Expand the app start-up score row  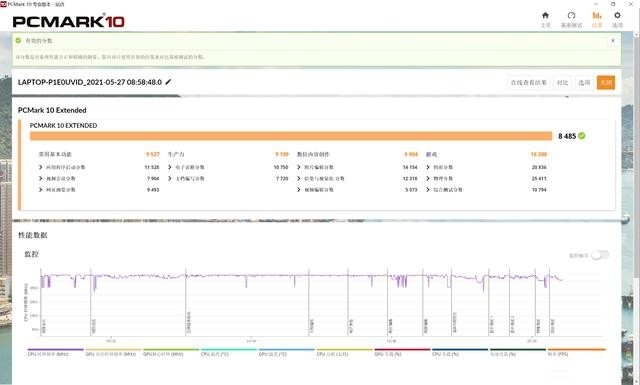[x=99, y=167]
